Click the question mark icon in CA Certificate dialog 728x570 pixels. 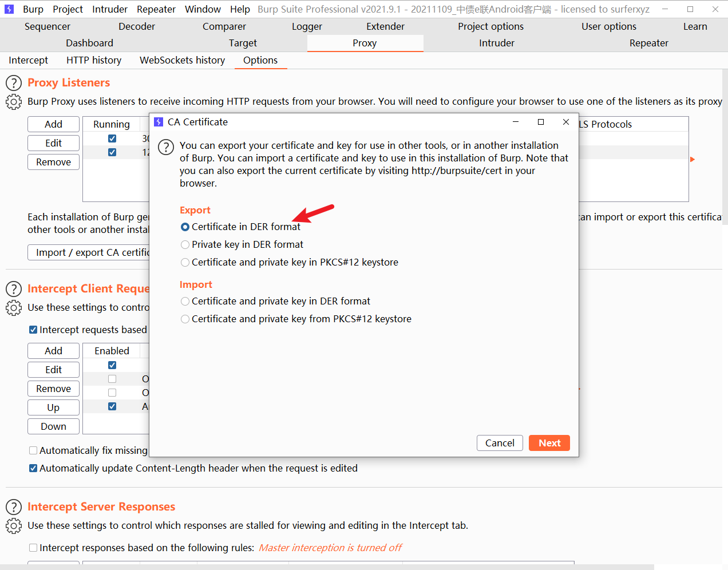[166, 147]
